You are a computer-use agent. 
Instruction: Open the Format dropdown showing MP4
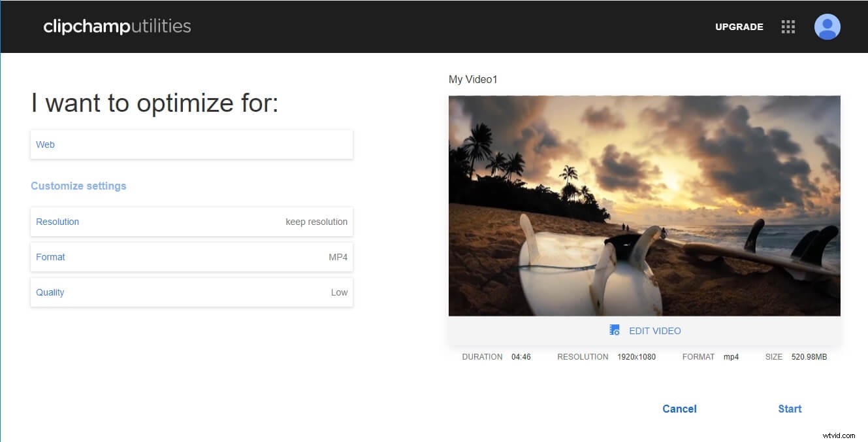[x=191, y=257]
